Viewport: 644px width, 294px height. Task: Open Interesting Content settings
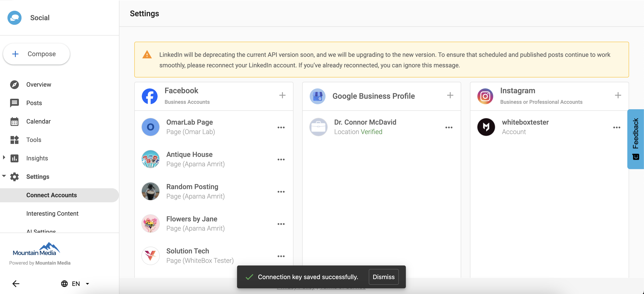click(x=52, y=213)
